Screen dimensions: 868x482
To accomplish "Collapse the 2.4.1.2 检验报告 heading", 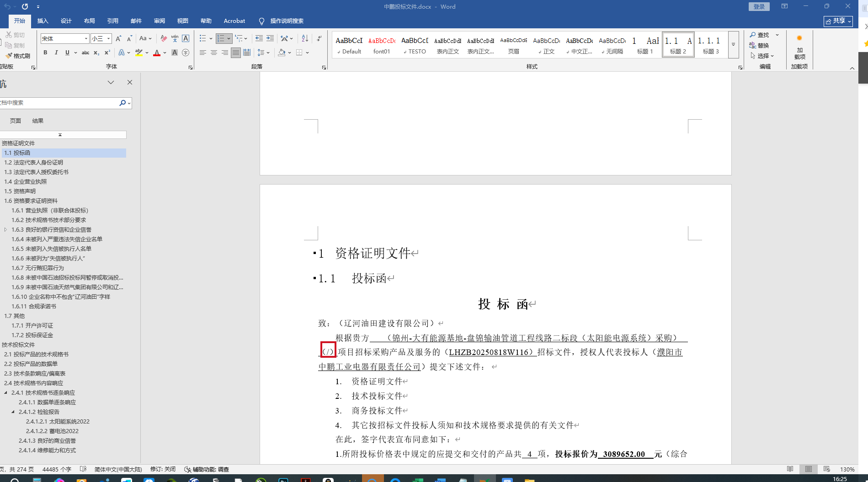I will click(13, 412).
